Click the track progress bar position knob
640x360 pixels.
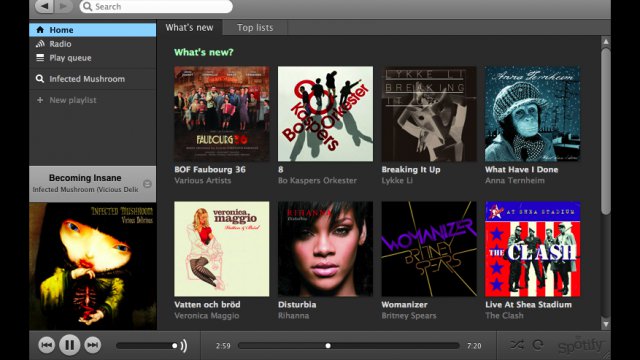point(328,346)
